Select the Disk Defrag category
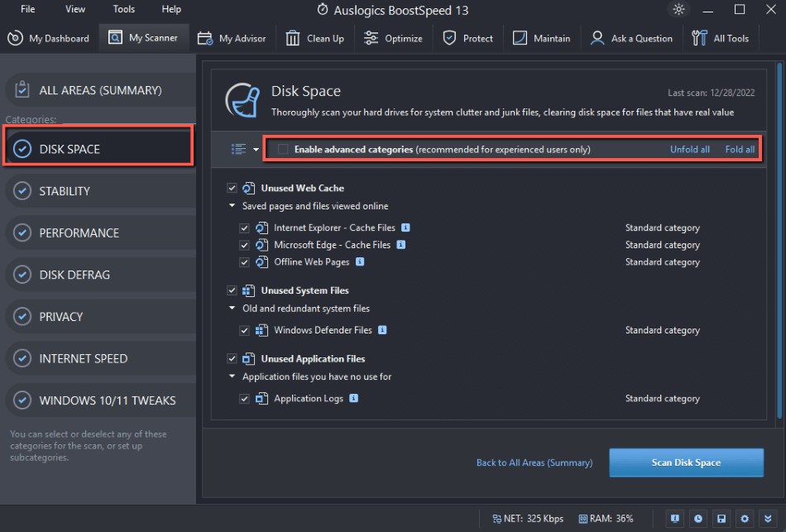786x532 pixels. coord(100,275)
